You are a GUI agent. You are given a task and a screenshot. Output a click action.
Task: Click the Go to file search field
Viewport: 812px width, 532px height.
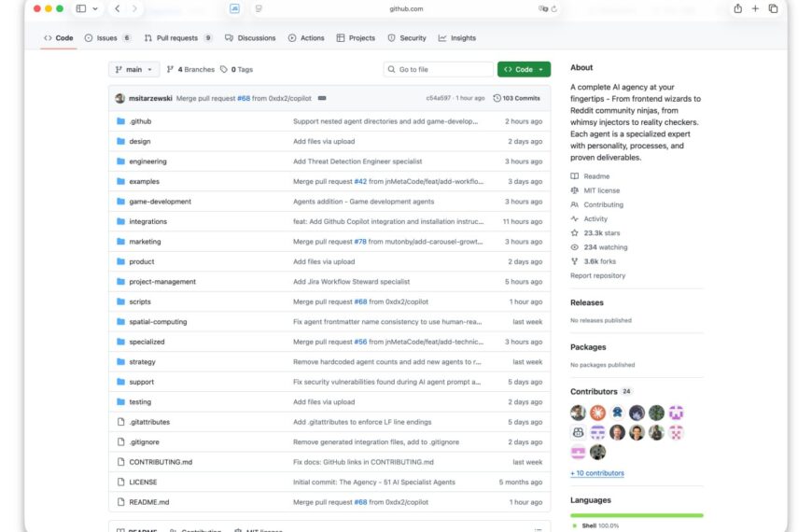pos(438,69)
